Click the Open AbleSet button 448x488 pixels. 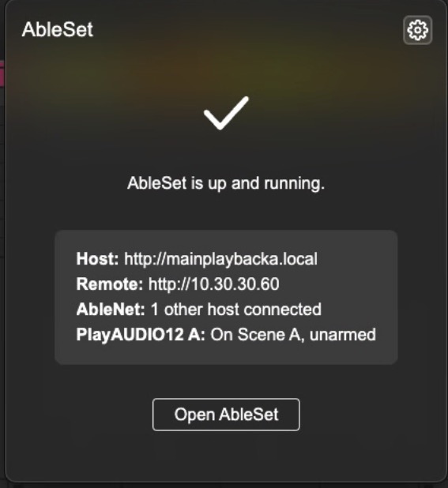click(x=226, y=415)
